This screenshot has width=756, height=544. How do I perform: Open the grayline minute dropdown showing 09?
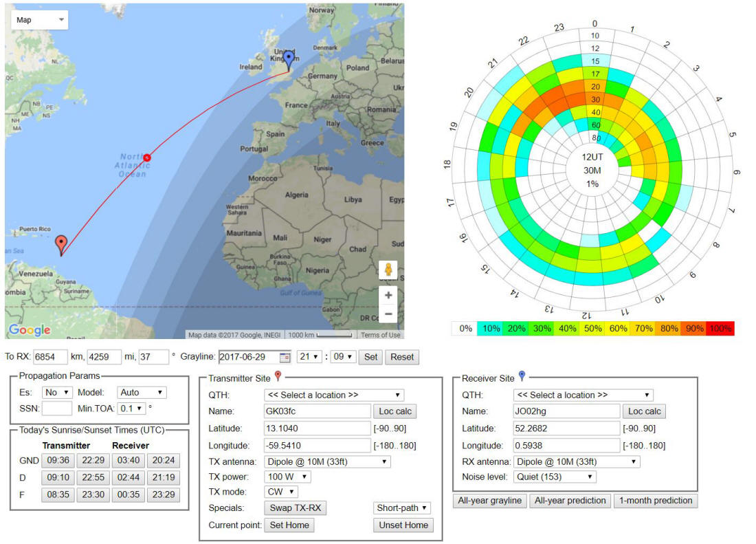tap(343, 357)
